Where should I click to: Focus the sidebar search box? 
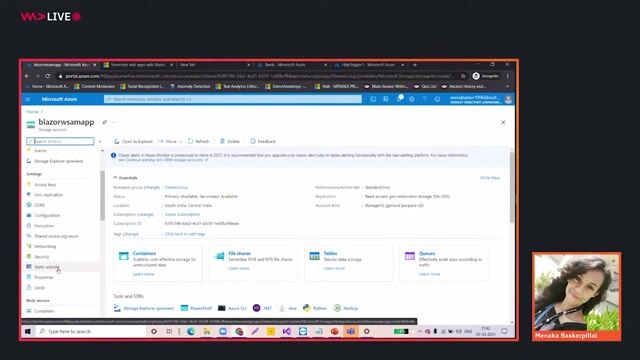60,141
